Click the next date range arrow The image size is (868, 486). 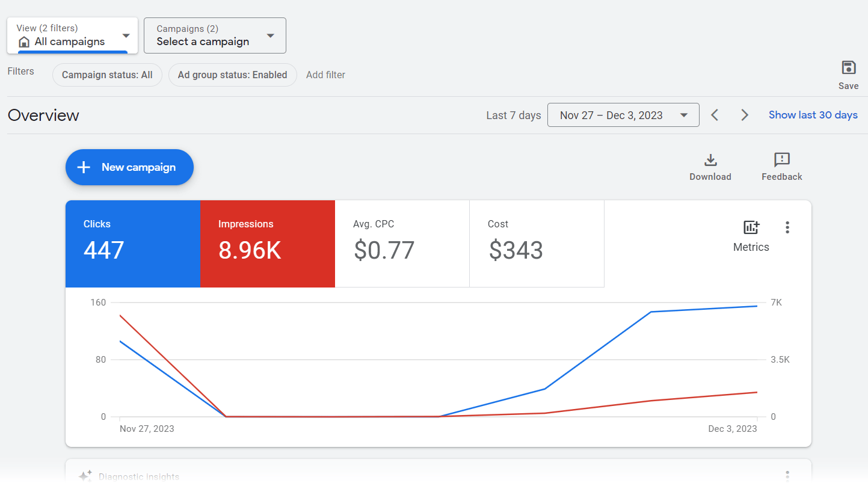pyautogui.click(x=745, y=114)
